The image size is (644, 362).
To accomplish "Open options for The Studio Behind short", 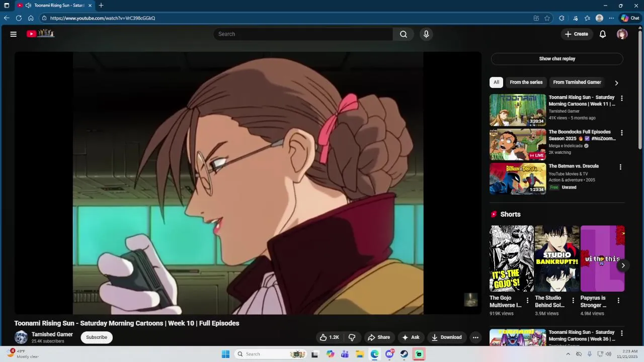I will 573,301.
